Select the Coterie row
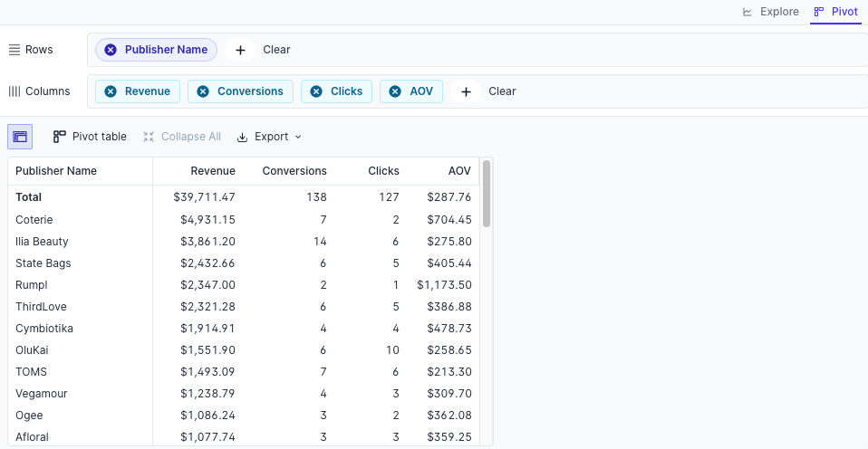Screen dimensions: 868x449 pos(244,220)
